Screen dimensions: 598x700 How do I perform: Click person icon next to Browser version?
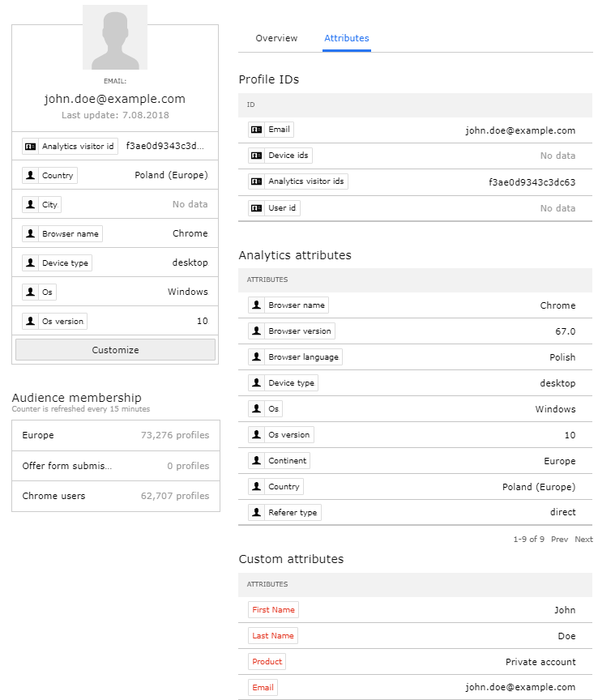pos(257,331)
